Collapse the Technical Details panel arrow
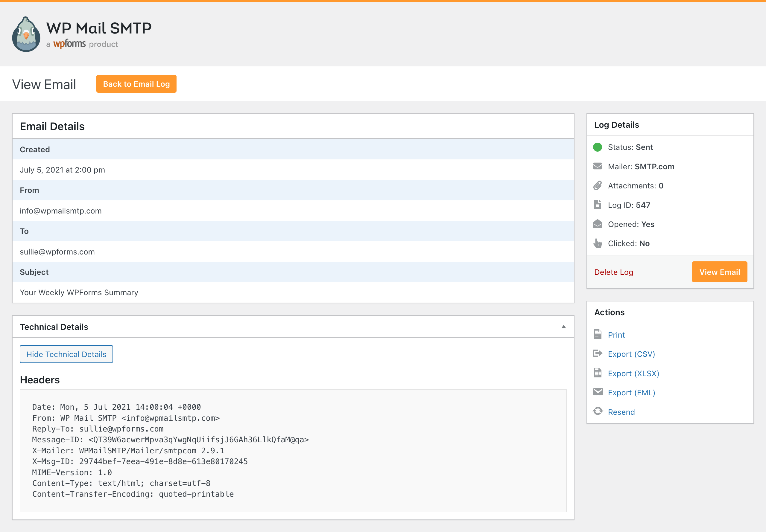This screenshot has width=766, height=532. tap(563, 327)
